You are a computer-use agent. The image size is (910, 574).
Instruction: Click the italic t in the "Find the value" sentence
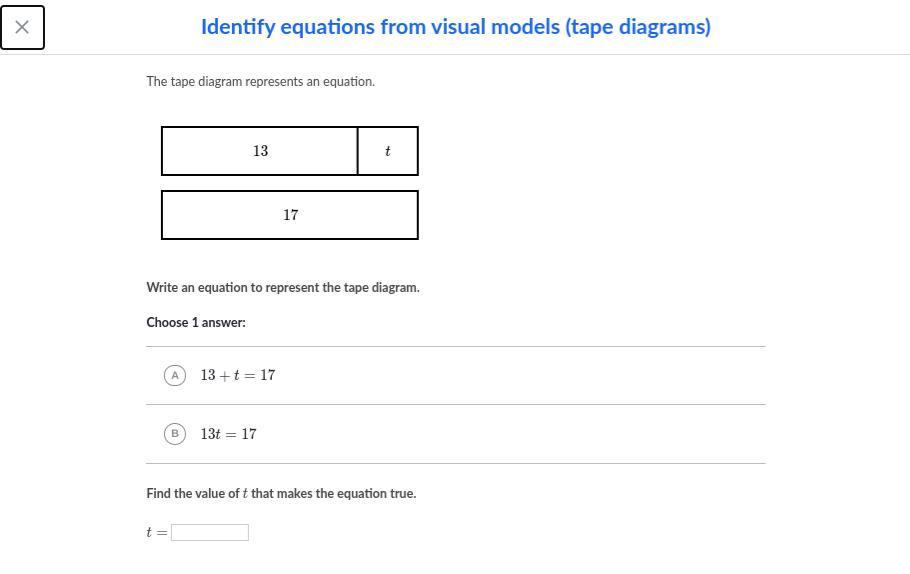(245, 494)
